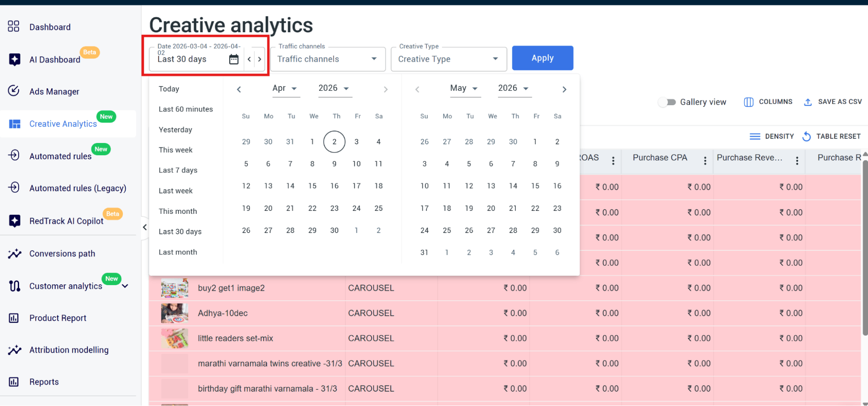868x406 pixels.
Task: Select the Last 7 days preset
Action: [178, 170]
